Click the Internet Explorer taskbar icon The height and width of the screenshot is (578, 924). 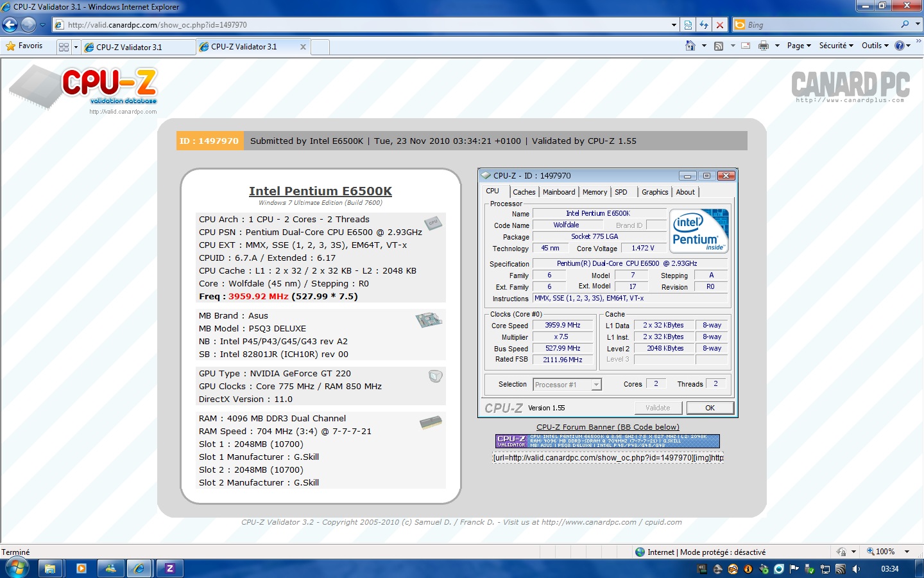tap(139, 568)
